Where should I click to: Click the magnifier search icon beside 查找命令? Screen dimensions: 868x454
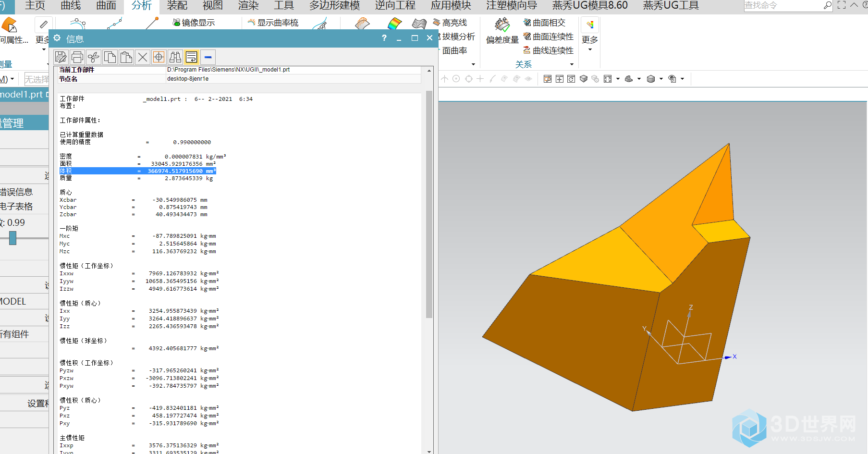pyautogui.click(x=827, y=6)
